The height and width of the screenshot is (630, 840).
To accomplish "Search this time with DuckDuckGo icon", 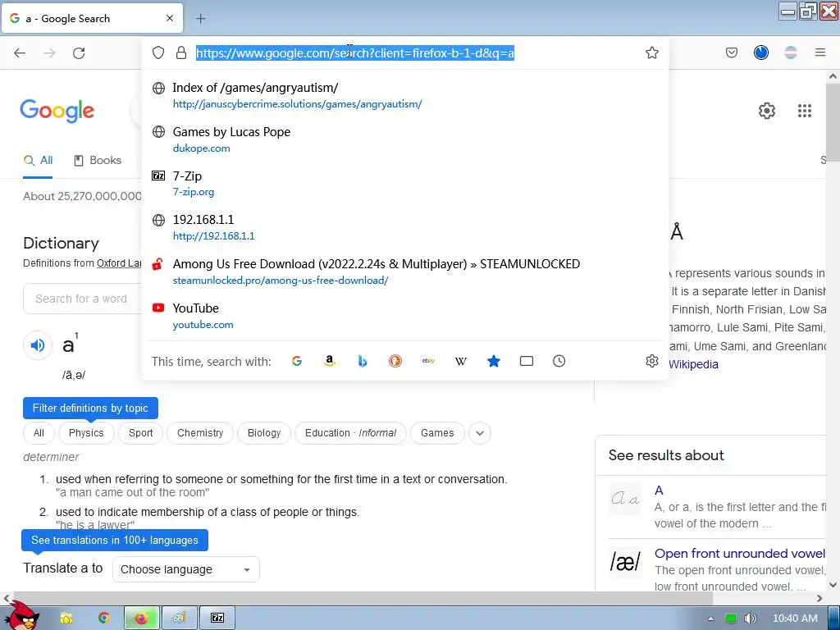I will click(395, 361).
